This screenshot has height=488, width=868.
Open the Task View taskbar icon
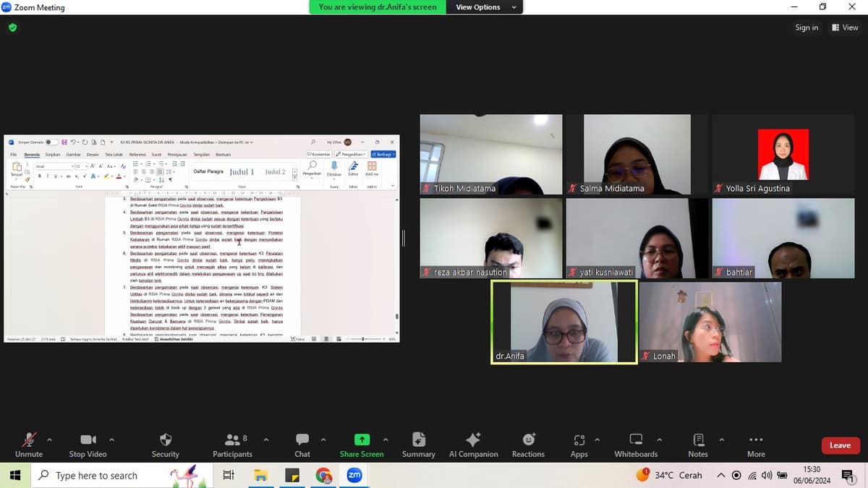click(229, 475)
